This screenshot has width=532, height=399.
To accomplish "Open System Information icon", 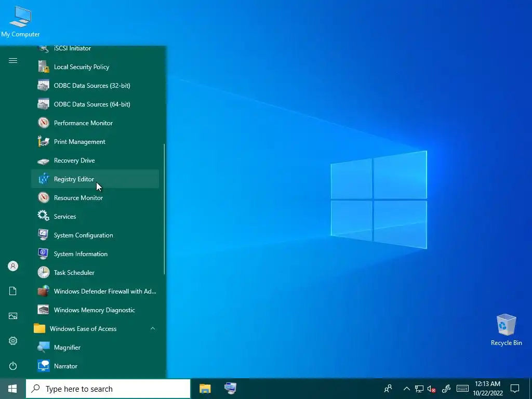I will pos(44,254).
